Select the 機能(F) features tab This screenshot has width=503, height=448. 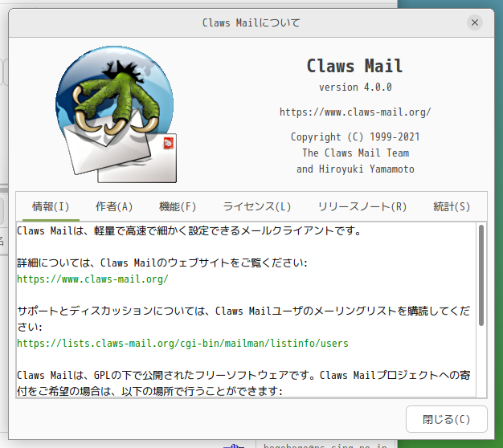(x=178, y=206)
